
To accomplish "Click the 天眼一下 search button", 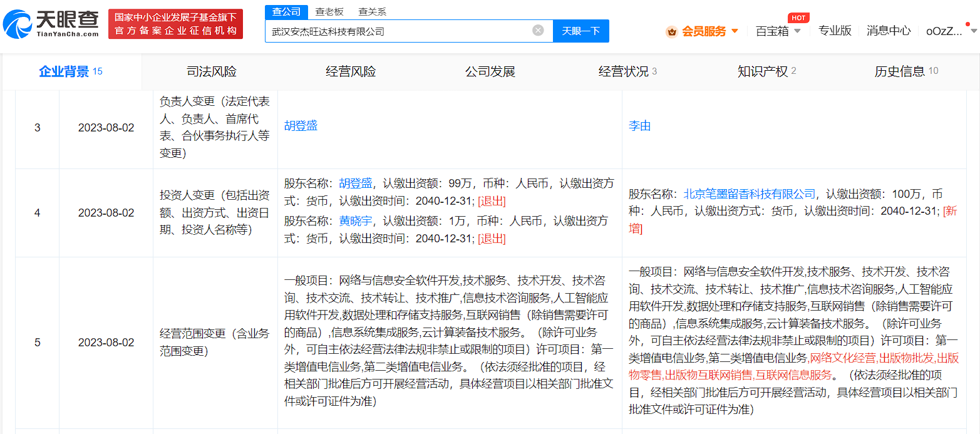I will click(580, 31).
